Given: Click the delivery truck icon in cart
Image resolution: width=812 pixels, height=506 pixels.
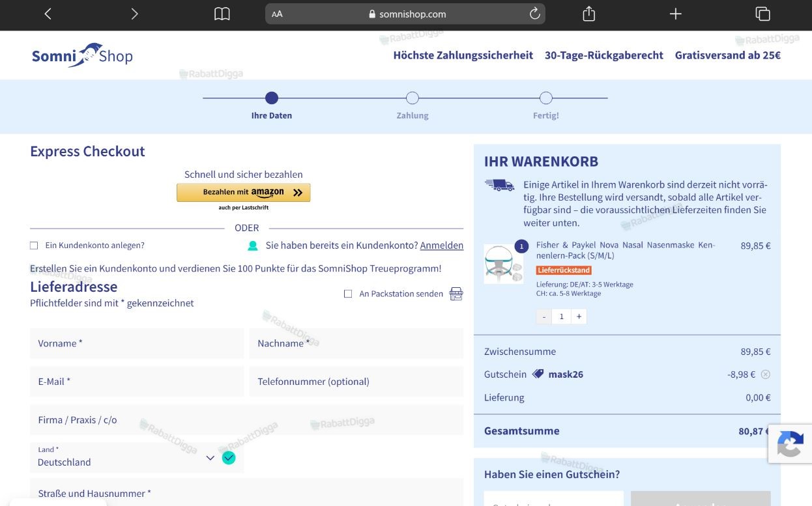Looking at the screenshot, I should tap(500, 186).
